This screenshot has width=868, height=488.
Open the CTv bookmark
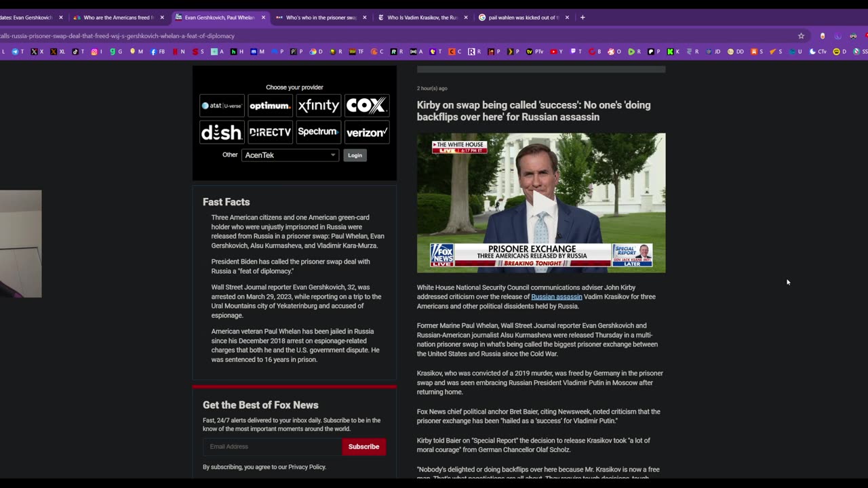pyautogui.click(x=818, y=52)
